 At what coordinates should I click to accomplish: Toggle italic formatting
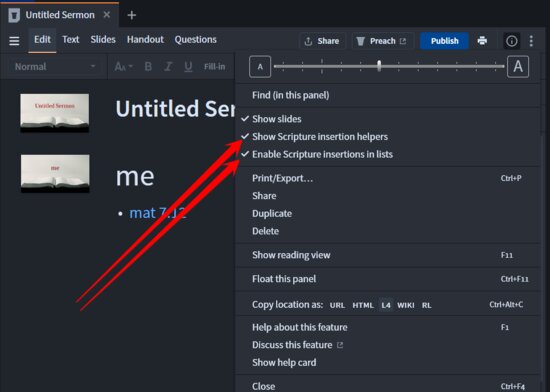[x=168, y=66]
